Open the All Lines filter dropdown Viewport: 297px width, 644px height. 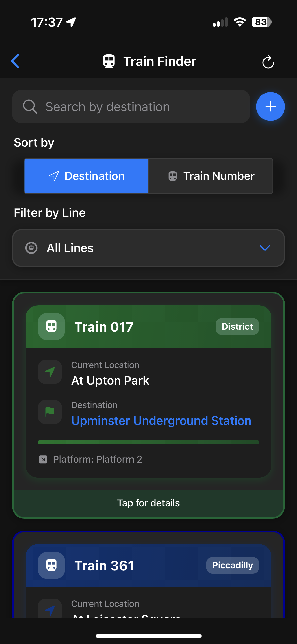149,248
